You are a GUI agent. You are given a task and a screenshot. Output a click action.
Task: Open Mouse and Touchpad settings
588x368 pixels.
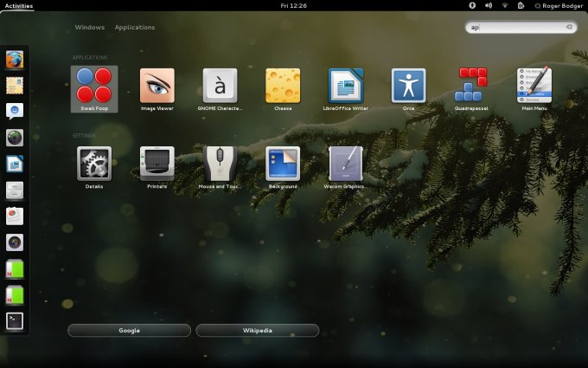coord(220,167)
